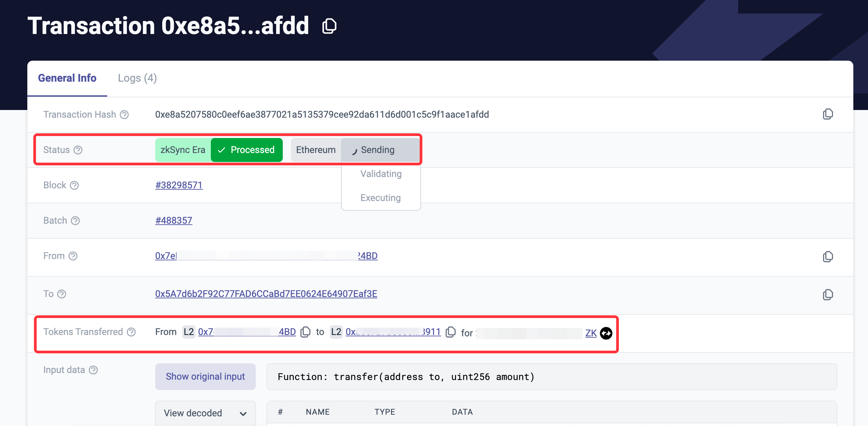Copy the sender address in Tokens Transferred
The width and height of the screenshot is (868, 426).
coord(305,332)
